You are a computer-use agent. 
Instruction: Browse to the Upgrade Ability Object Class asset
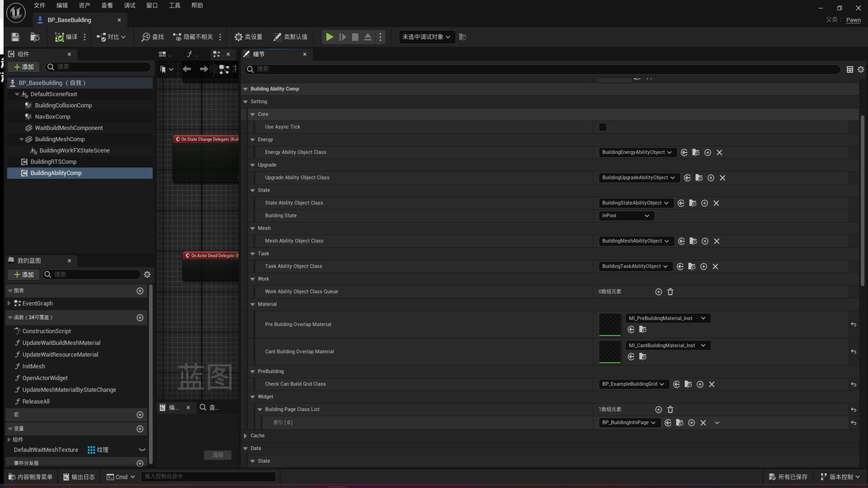[698, 178]
